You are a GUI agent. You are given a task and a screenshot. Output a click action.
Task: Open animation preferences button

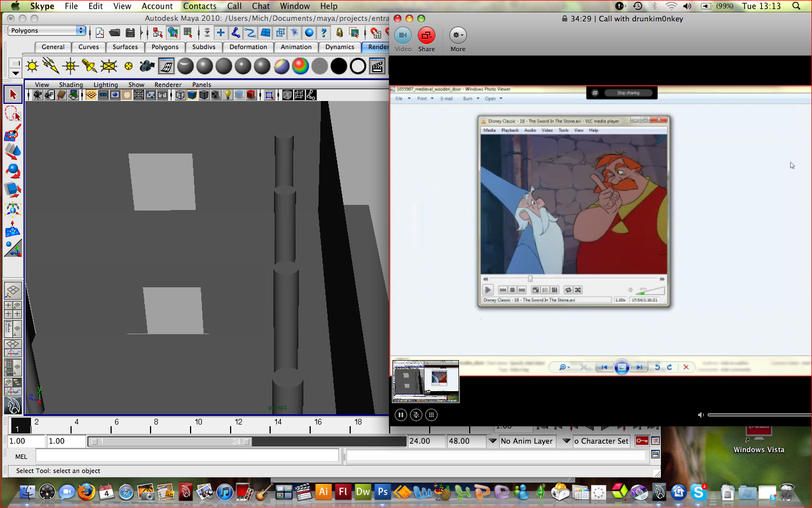click(655, 441)
